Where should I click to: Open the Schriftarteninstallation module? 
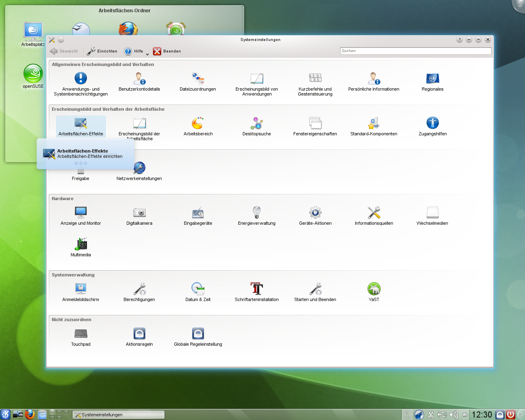pos(256,289)
